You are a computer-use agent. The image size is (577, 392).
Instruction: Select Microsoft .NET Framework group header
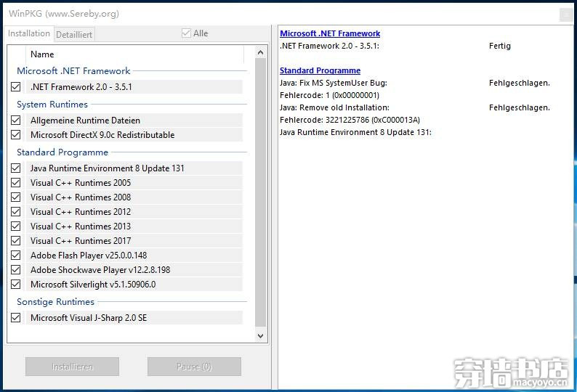coord(73,70)
